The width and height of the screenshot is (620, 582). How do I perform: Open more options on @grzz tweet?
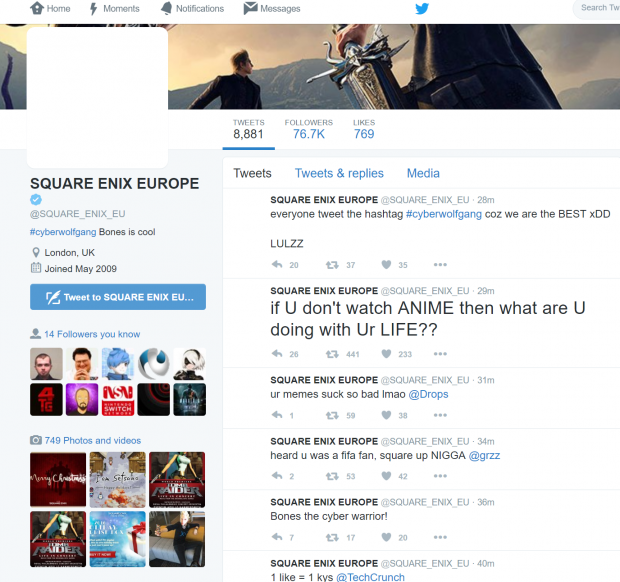440,476
